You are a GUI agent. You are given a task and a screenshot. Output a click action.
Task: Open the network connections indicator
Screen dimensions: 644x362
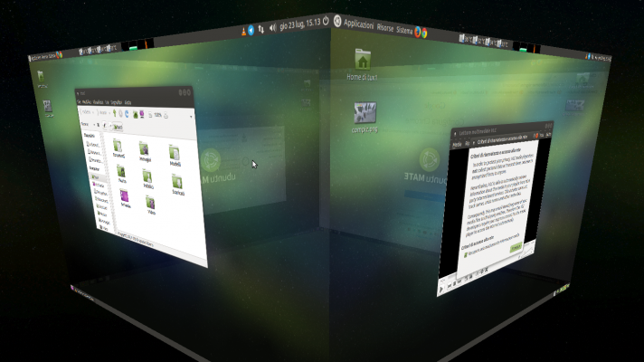(x=261, y=29)
